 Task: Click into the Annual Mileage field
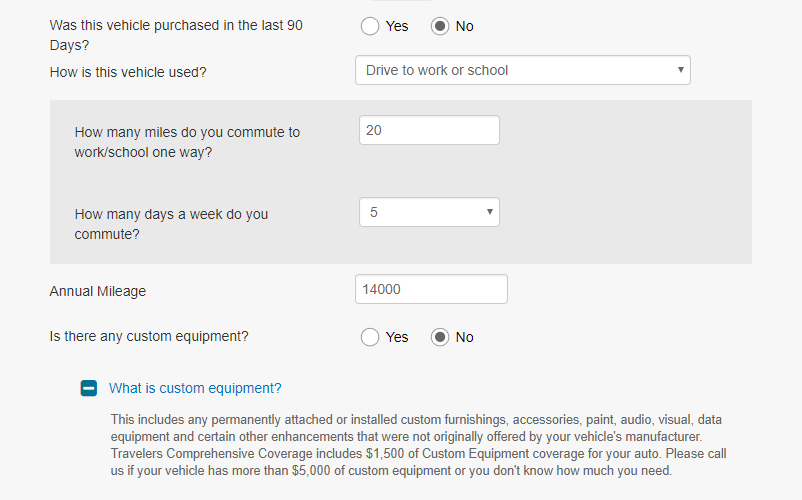[x=431, y=289]
